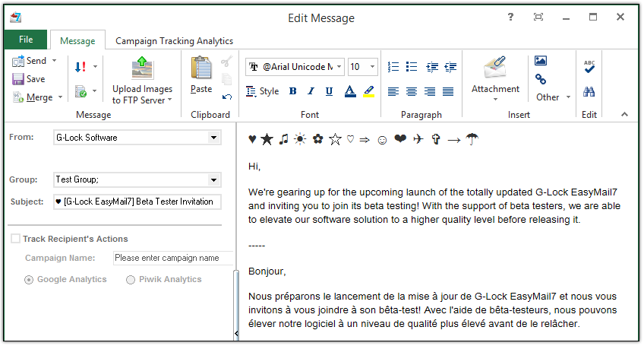644x346 pixels.
Task: Collapse the ribbon with chevron
Action: [x=625, y=114]
